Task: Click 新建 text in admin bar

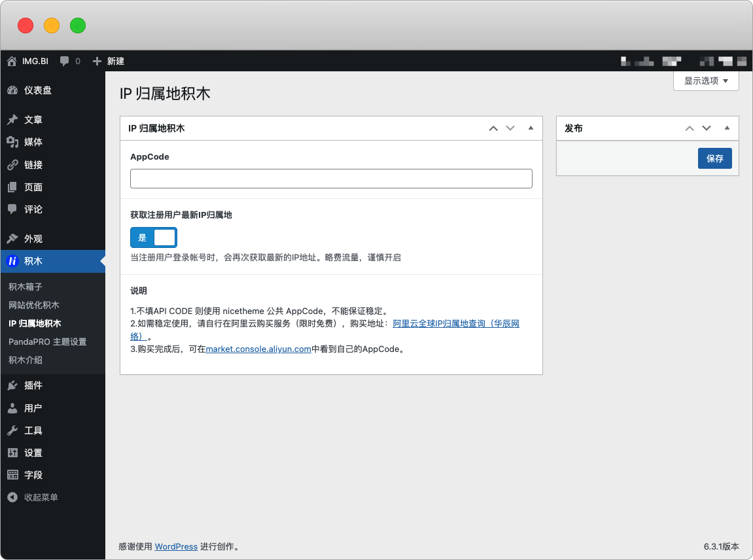Action: click(116, 61)
